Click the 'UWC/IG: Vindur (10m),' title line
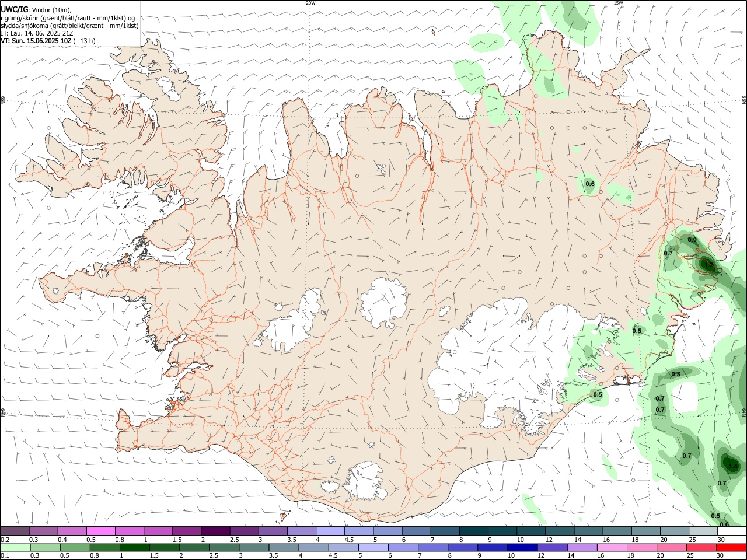The width and height of the screenshot is (747, 560). [36, 9]
